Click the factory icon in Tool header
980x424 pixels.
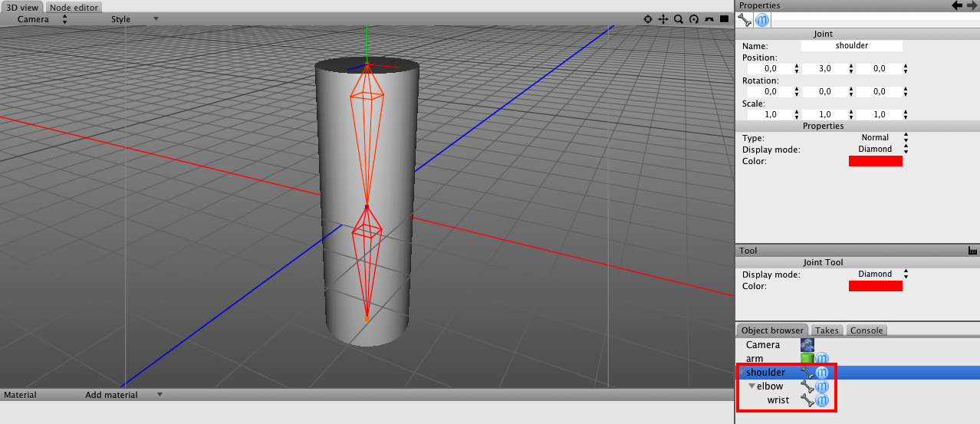(972, 251)
